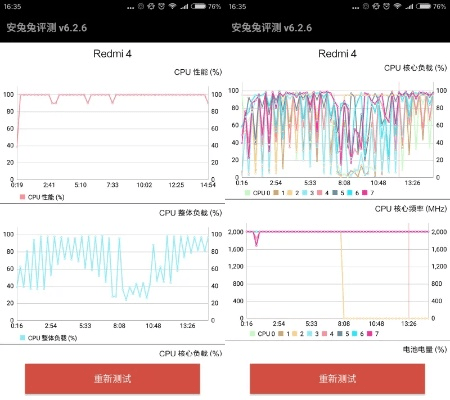450x400 pixels.
Task: Select CPU 0 green swatch in core load legend
Action: click(x=247, y=193)
